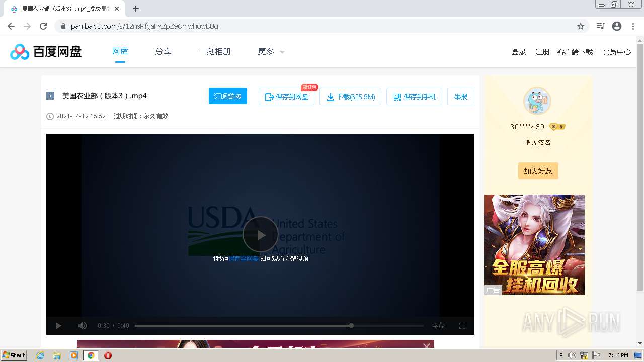Screen dimensions: 644x362
Task: Click the small play icon in player bar
Action: point(58,326)
